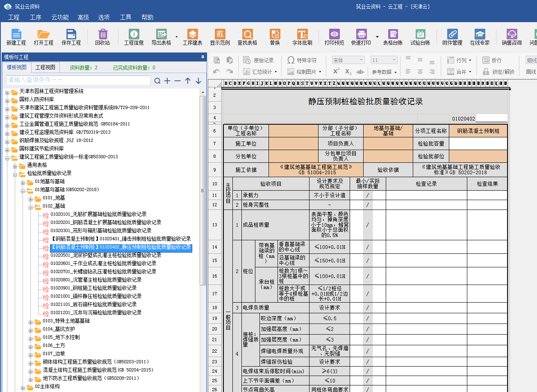This screenshot has width=537, height=392.
Task: Click the paste icon in edit toolbar
Action: tap(230, 60)
